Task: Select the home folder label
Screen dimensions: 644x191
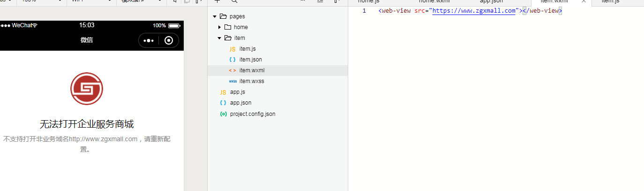Action: (241, 27)
